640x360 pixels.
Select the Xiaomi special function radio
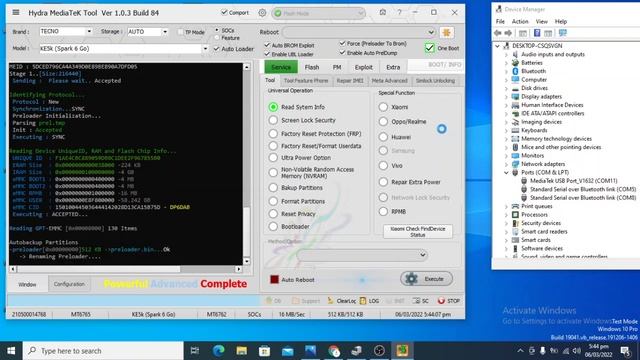(x=383, y=107)
